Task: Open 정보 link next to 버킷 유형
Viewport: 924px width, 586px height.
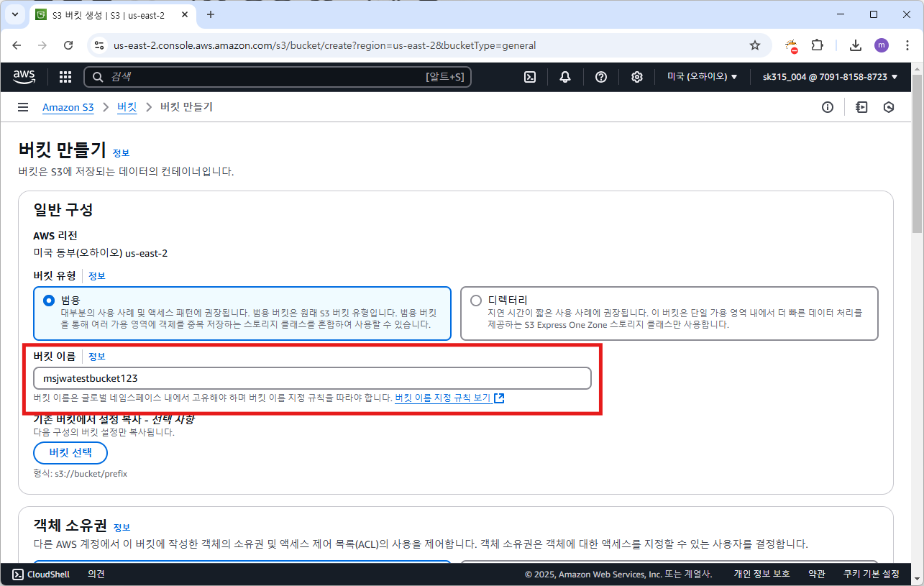Action: 97,276
